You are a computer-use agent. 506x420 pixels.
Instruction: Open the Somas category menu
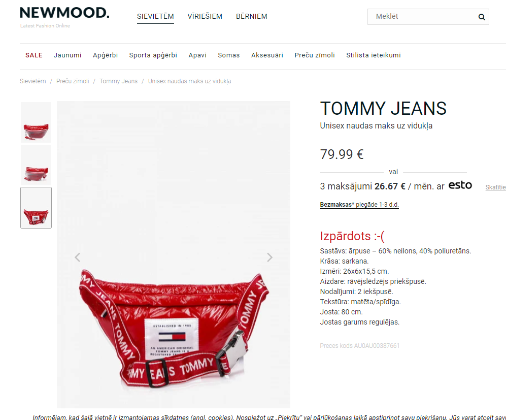coord(229,55)
